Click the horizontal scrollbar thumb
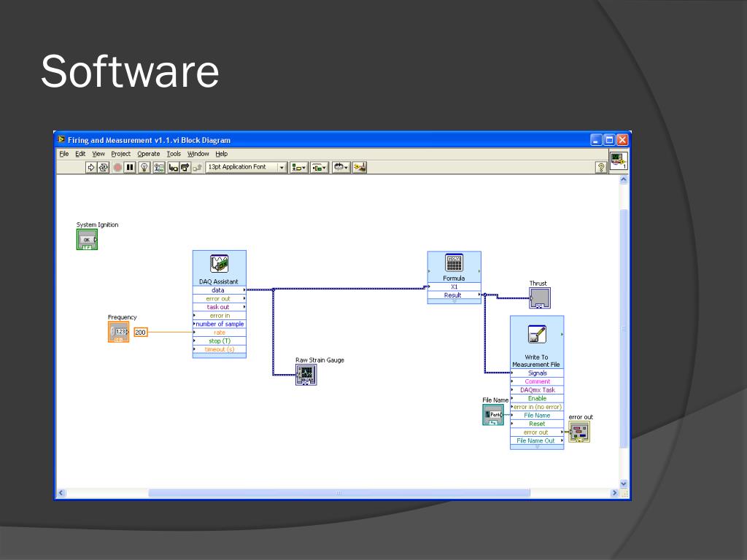 point(339,493)
